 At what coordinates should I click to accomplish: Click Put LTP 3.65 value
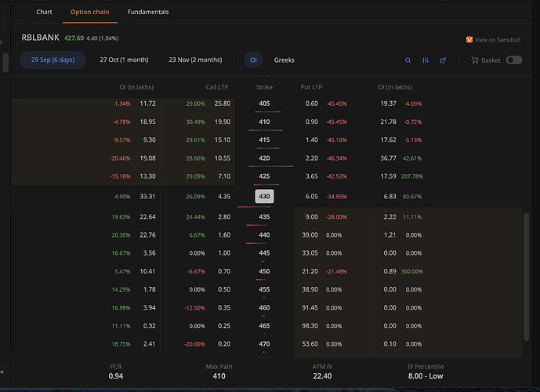(312, 176)
